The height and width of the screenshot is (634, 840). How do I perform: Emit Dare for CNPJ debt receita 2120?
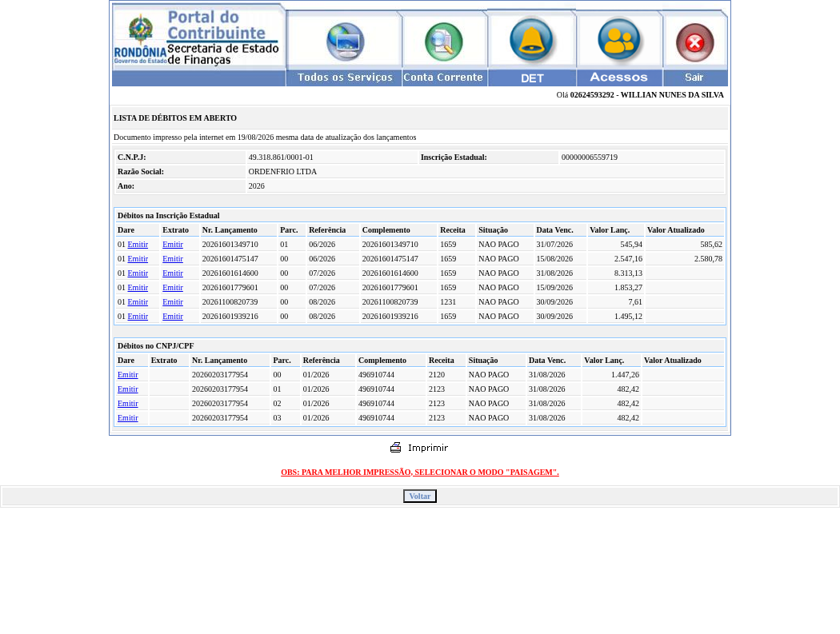pos(127,375)
